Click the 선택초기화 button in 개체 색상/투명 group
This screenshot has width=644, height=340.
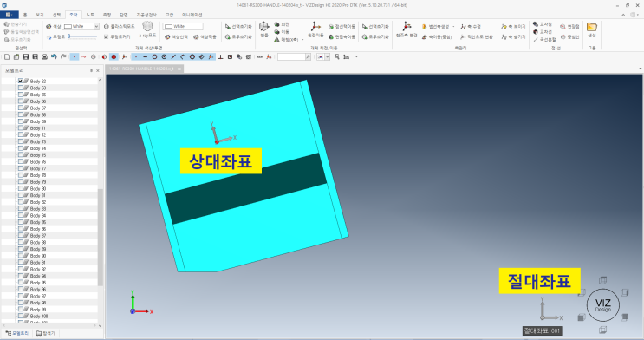click(x=238, y=27)
